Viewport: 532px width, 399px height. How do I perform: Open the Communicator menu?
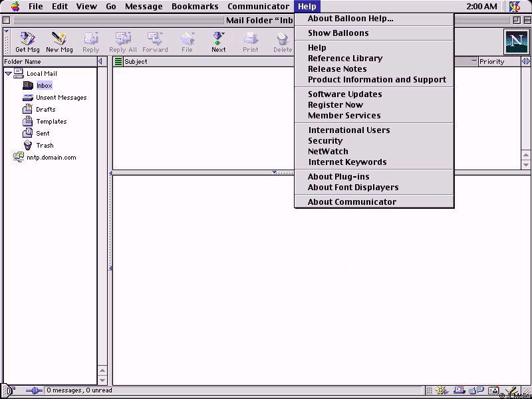click(258, 6)
